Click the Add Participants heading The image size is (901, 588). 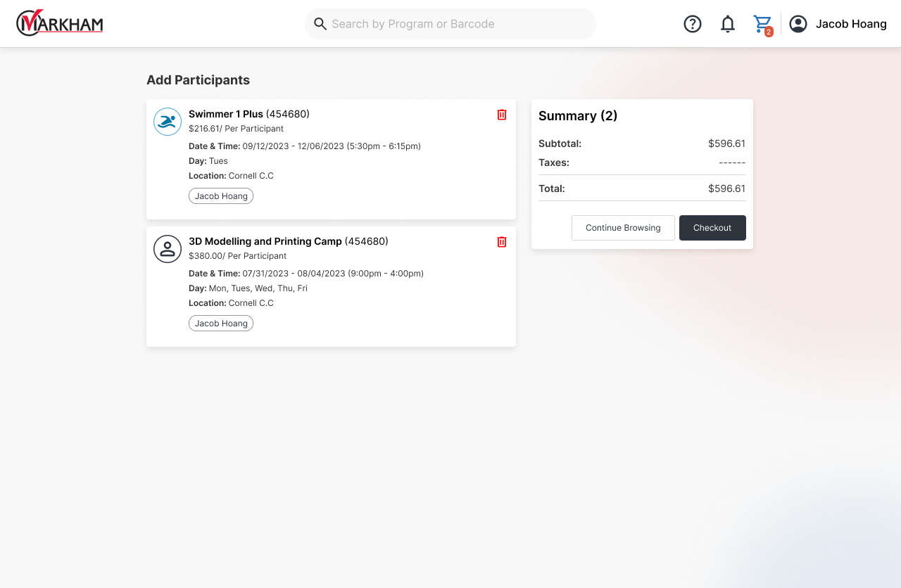[198, 80]
